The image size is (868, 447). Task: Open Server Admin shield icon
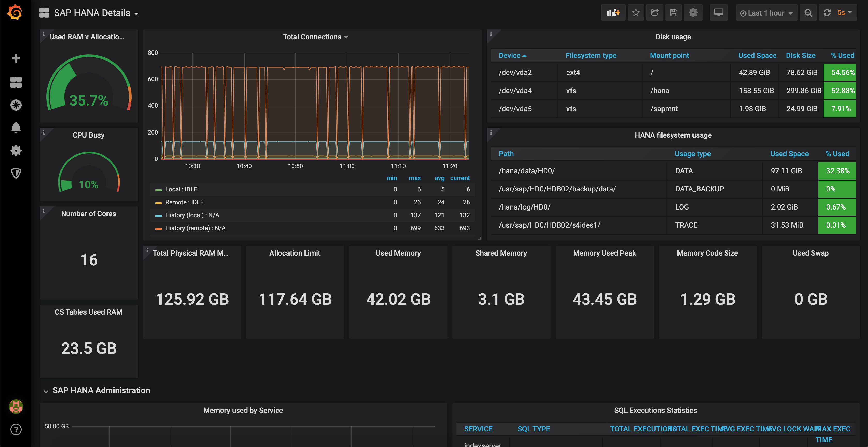pos(16,173)
